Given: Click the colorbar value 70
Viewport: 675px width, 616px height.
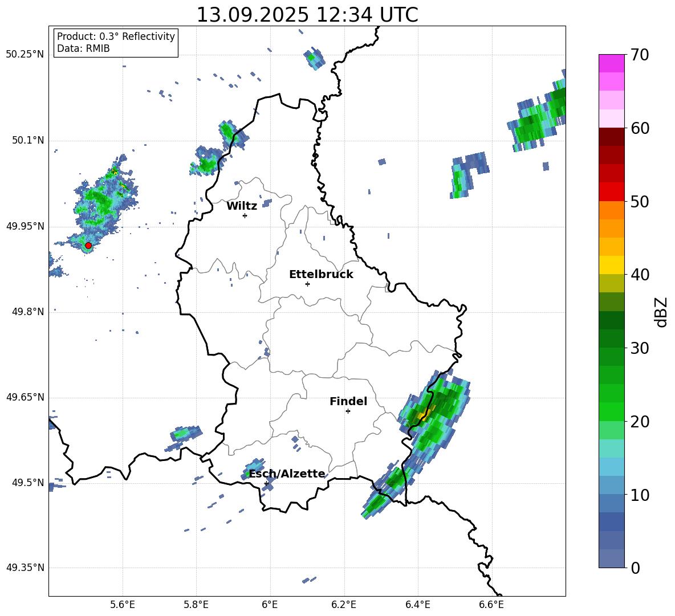Looking at the screenshot, I should (x=639, y=55).
